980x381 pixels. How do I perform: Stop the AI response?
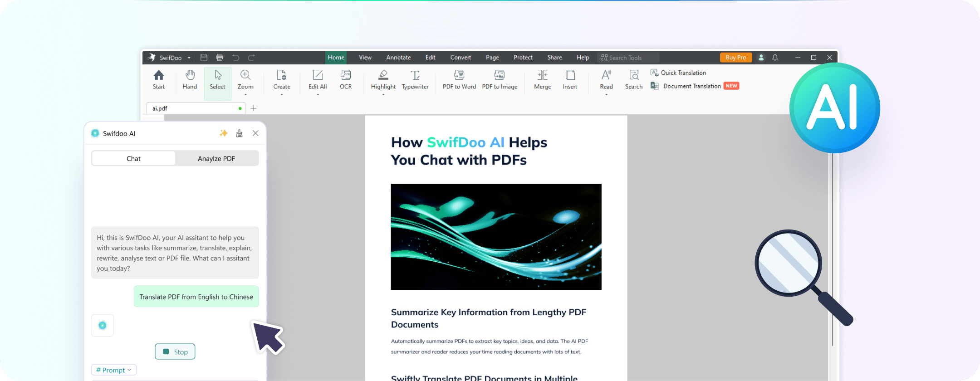point(175,352)
